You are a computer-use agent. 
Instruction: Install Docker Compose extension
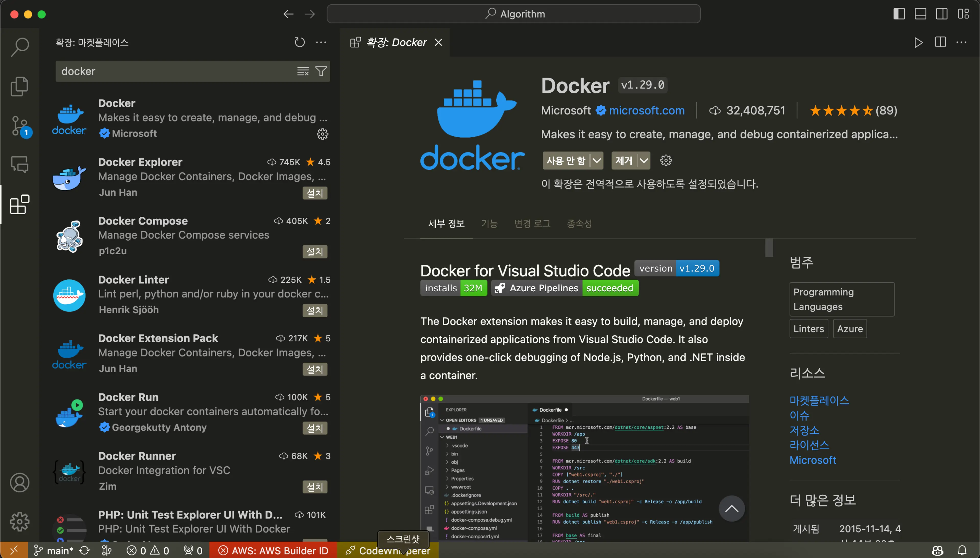[x=315, y=252]
